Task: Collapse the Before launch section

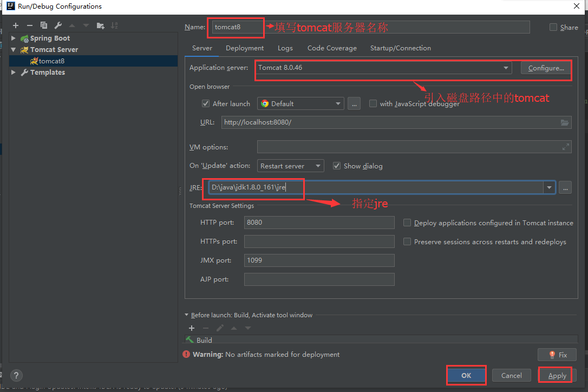Action: point(186,315)
